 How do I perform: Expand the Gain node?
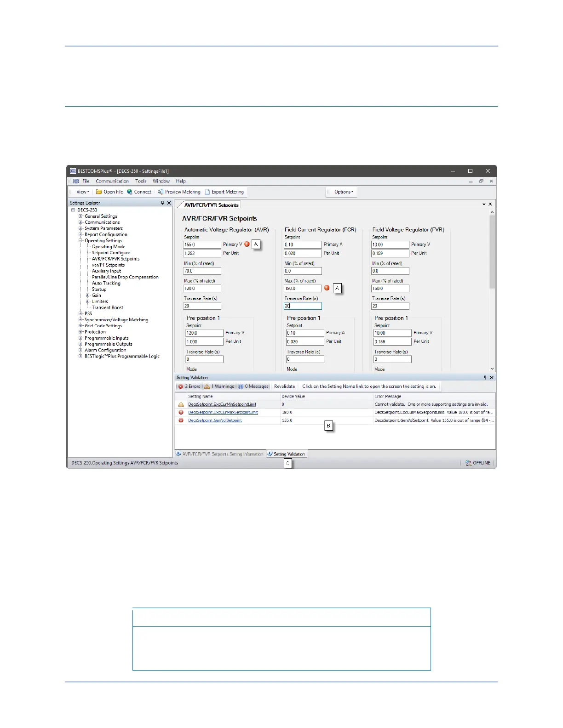[x=88, y=295]
